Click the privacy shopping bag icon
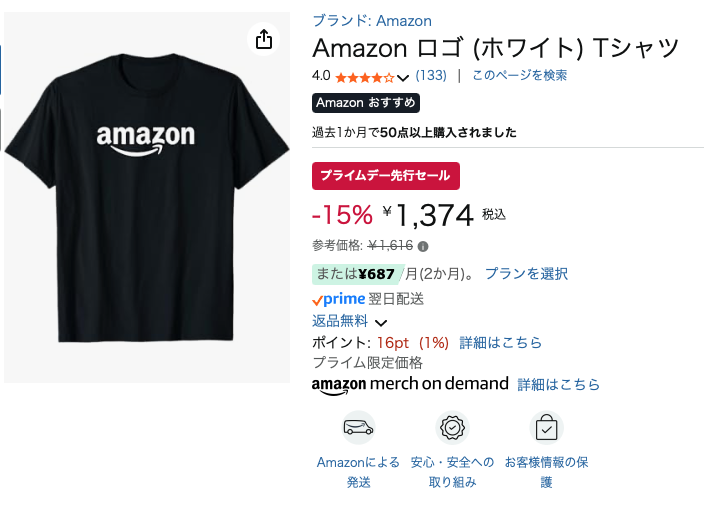This screenshot has width=704, height=506. pos(546,428)
